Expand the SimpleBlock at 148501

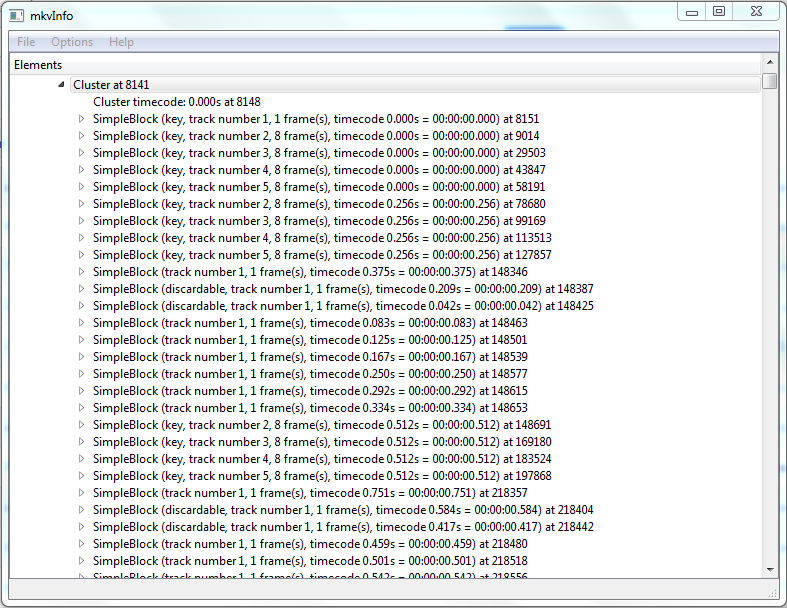(81, 339)
